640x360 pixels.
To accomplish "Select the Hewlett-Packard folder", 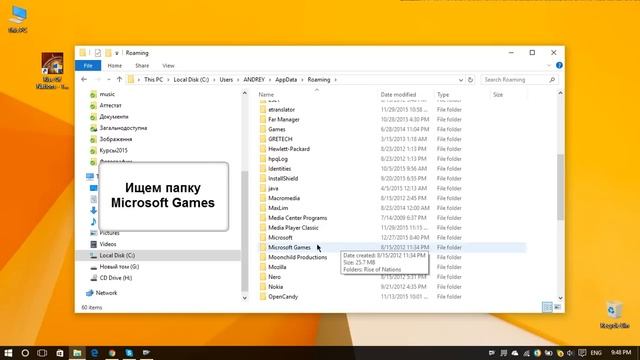I will click(289, 149).
